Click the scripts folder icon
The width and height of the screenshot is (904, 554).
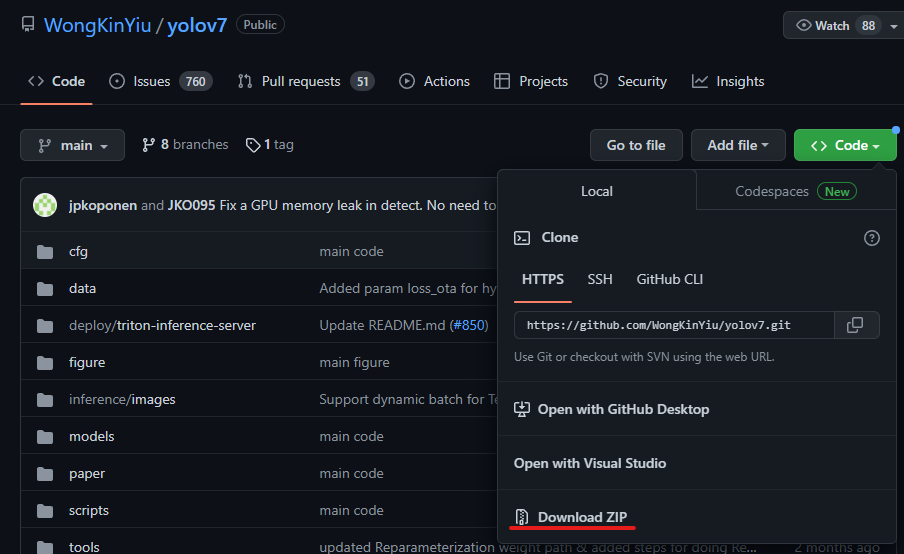pyautogui.click(x=45, y=511)
